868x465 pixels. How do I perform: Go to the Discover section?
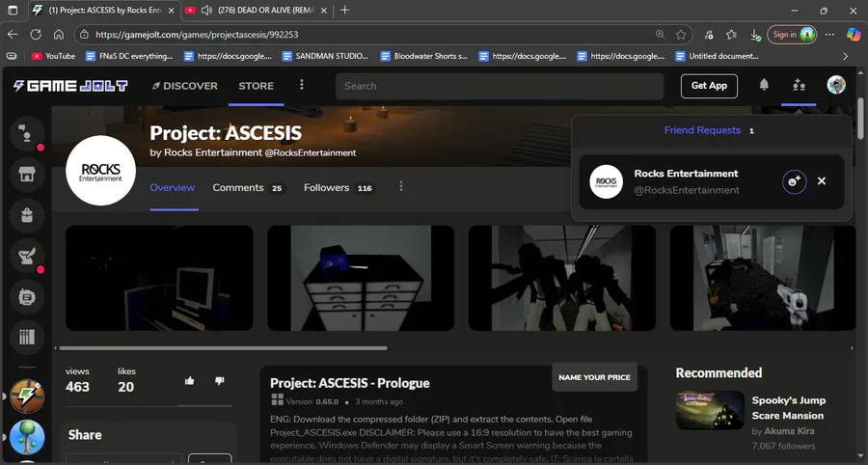pos(185,86)
